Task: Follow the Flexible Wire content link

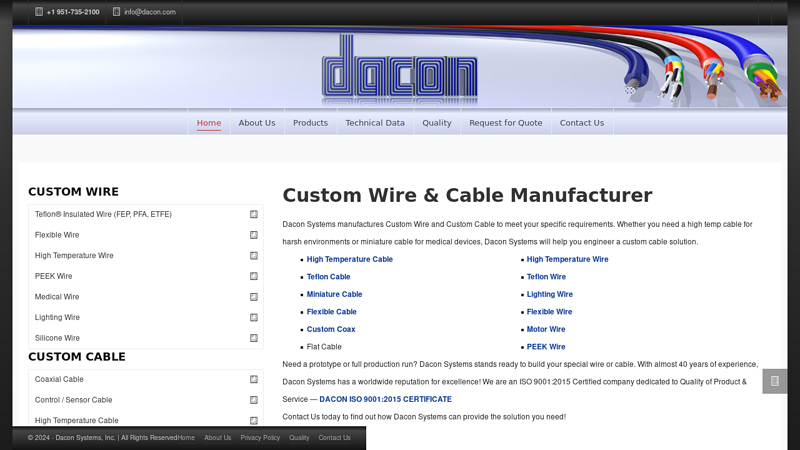Action: tap(549, 312)
